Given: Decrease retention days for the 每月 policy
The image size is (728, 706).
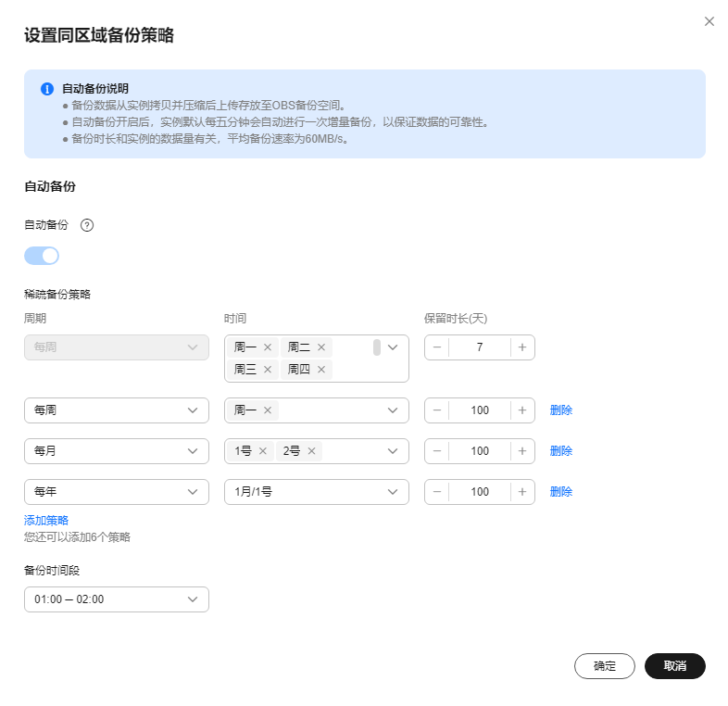Looking at the screenshot, I should click(437, 451).
